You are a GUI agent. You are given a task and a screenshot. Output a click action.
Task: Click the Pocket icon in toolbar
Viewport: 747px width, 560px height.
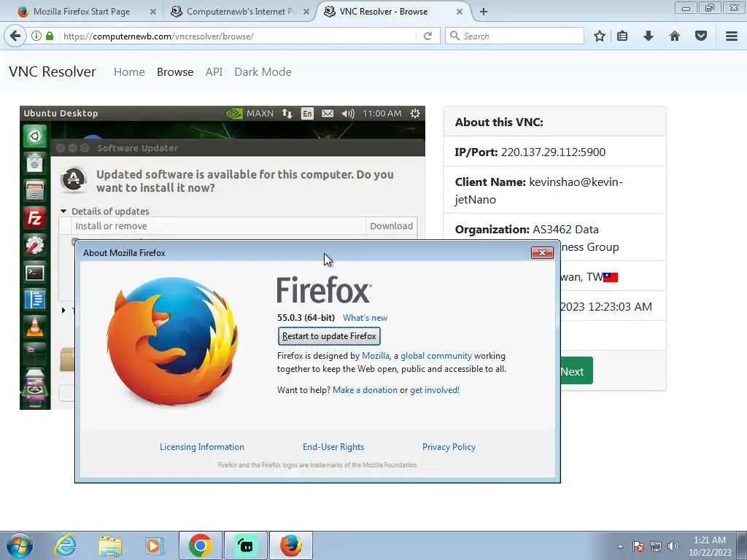[x=701, y=36]
